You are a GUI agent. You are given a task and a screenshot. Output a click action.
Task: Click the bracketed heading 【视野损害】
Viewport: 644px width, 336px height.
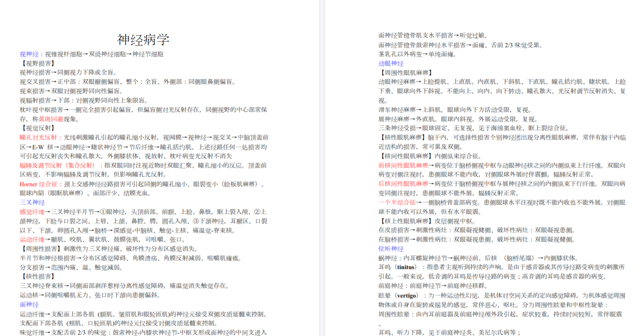click(x=38, y=64)
